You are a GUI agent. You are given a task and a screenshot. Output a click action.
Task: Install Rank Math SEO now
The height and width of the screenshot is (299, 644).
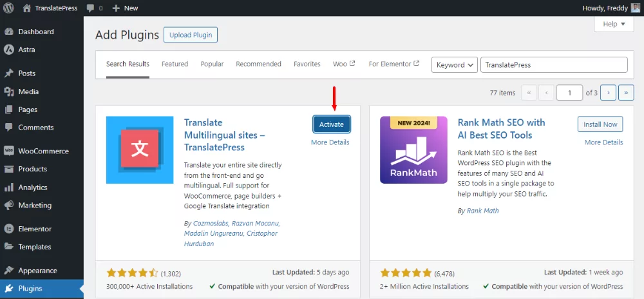tap(600, 124)
